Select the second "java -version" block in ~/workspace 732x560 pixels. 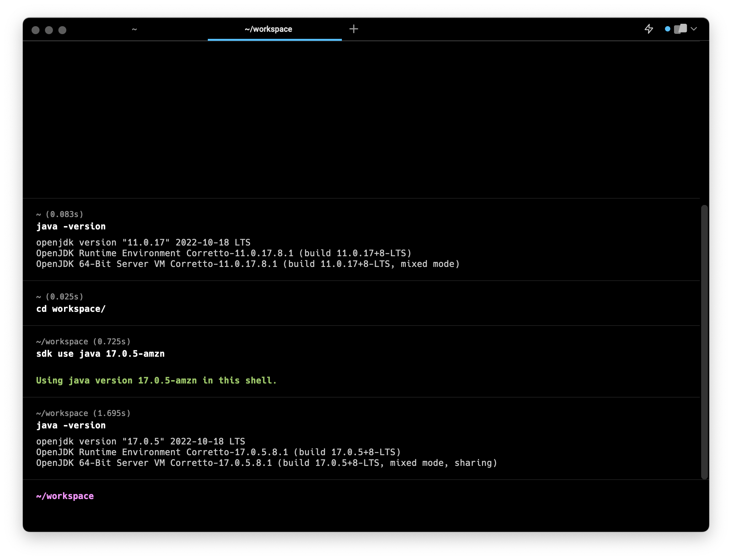click(71, 426)
